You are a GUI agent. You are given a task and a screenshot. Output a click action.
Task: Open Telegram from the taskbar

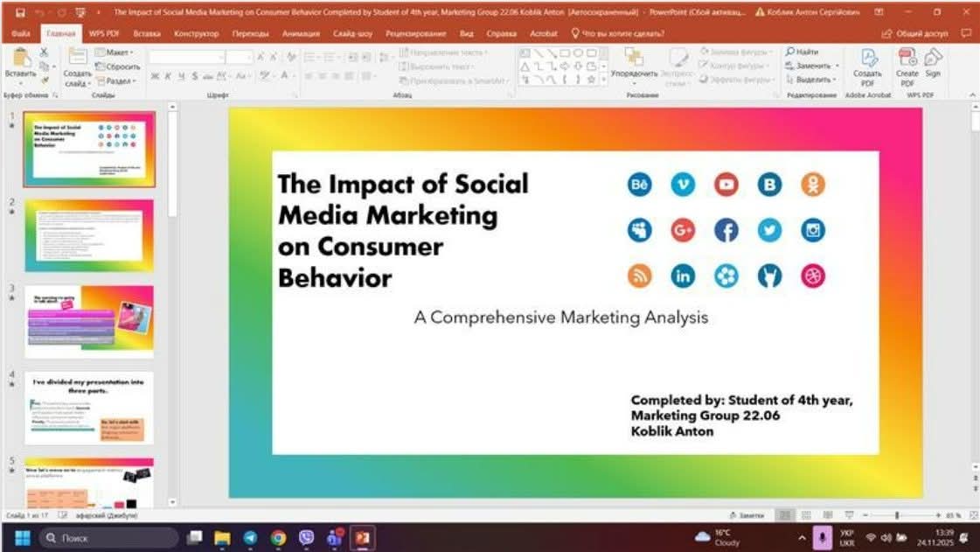pos(250,538)
